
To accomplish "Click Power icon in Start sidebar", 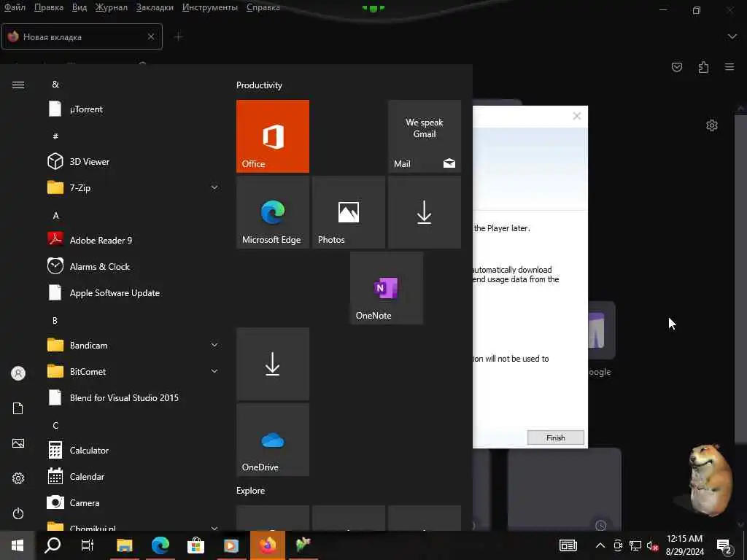I will tap(18, 513).
